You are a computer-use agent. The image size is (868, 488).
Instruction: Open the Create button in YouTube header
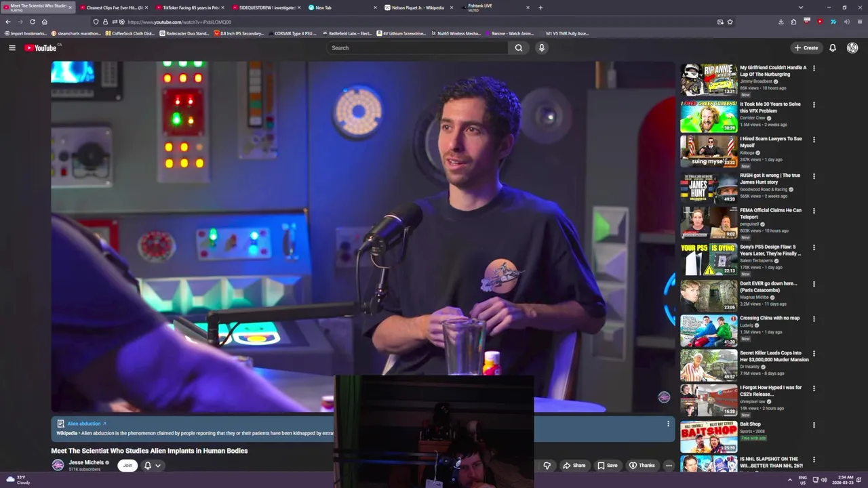[806, 47]
